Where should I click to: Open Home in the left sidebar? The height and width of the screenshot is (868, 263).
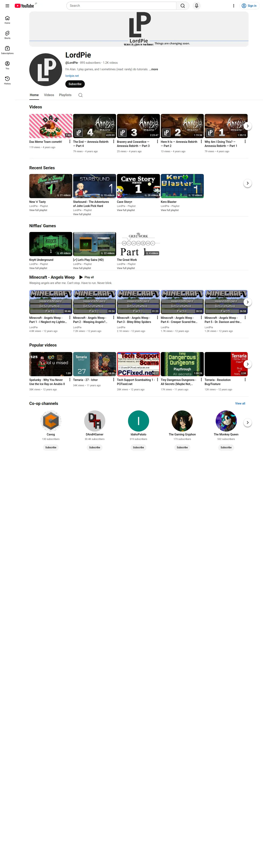click(7, 20)
